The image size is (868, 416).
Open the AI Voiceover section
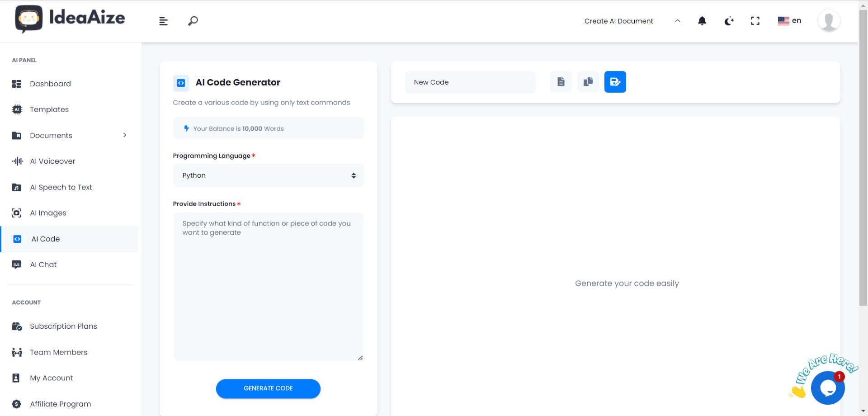click(52, 161)
